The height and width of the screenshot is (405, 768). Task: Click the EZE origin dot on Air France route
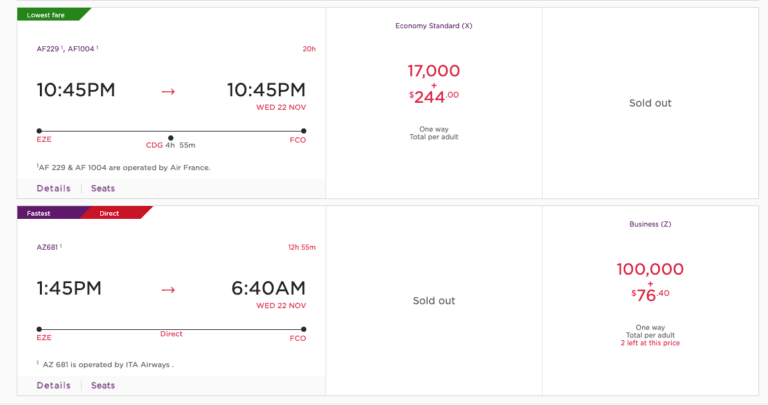point(39,131)
